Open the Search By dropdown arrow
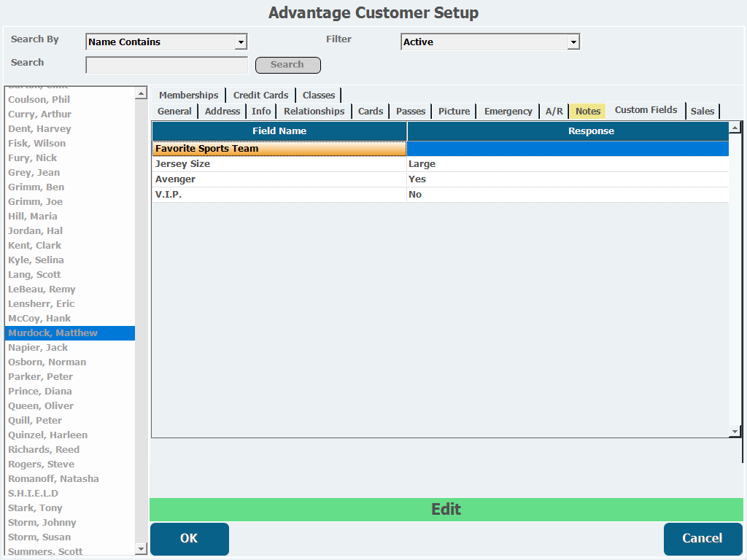This screenshot has height=560, width=747. [x=241, y=42]
